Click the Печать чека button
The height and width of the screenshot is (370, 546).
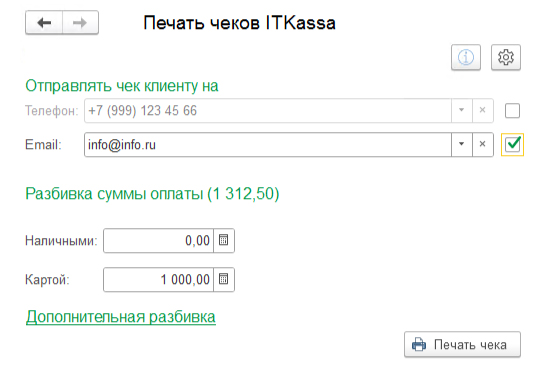tap(462, 344)
